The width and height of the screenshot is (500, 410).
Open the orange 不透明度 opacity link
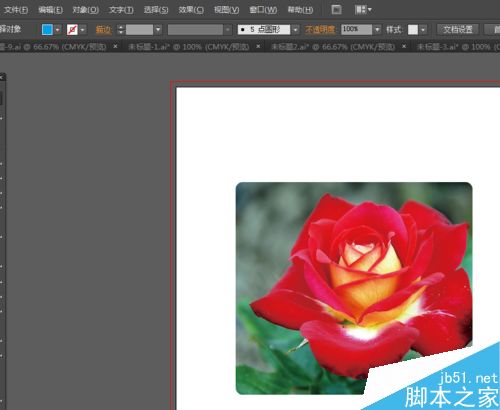pyautogui.click(x=320, y=30)
